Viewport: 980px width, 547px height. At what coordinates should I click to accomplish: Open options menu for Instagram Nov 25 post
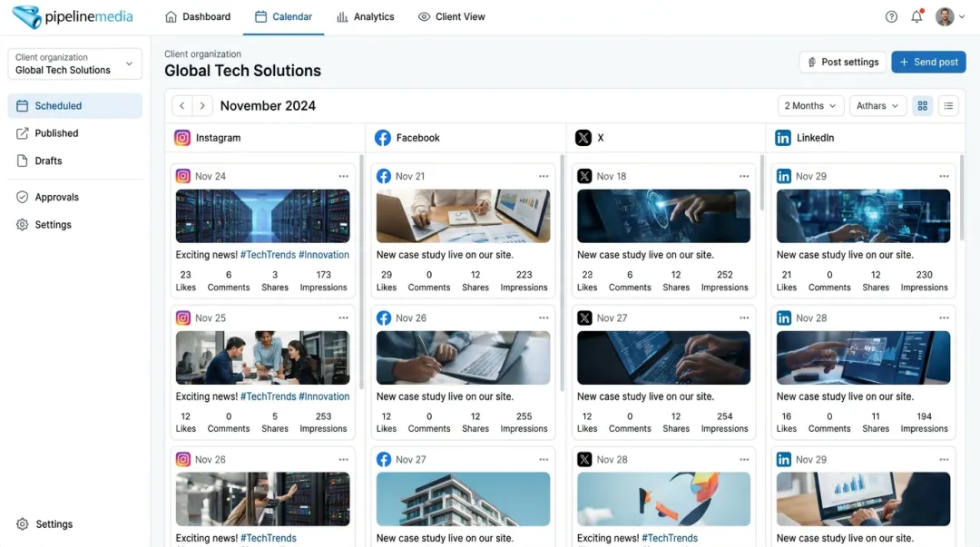pos(343,317)
